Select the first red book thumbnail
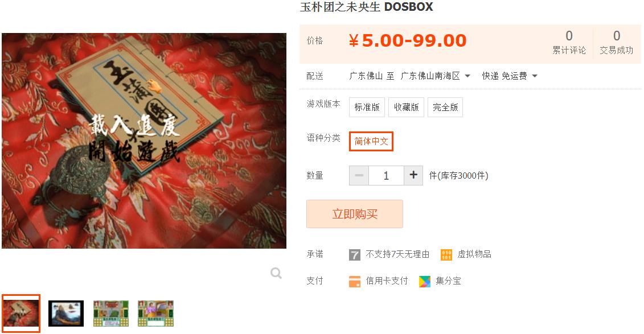This screenshot has height=334, width=644. 21,313
